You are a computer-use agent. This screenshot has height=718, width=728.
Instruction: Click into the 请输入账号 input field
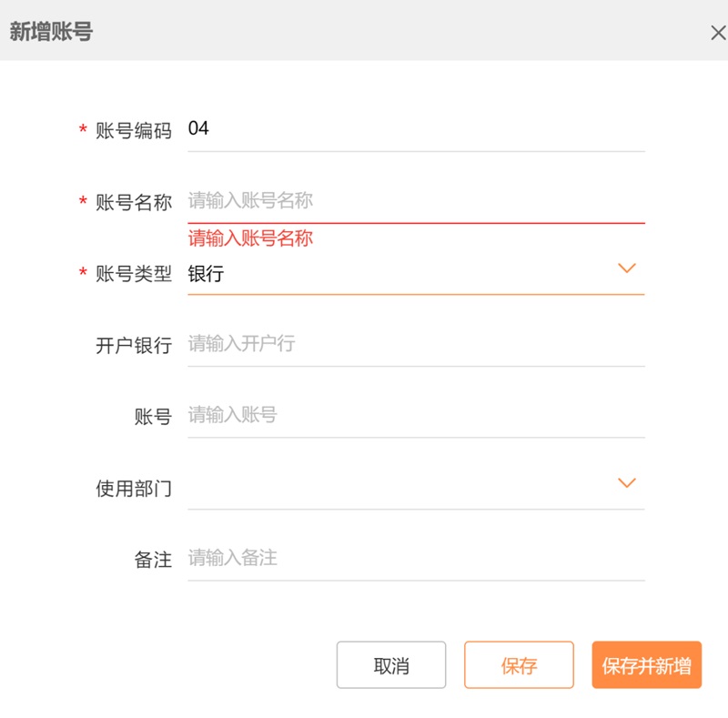(x=415, y=416)
